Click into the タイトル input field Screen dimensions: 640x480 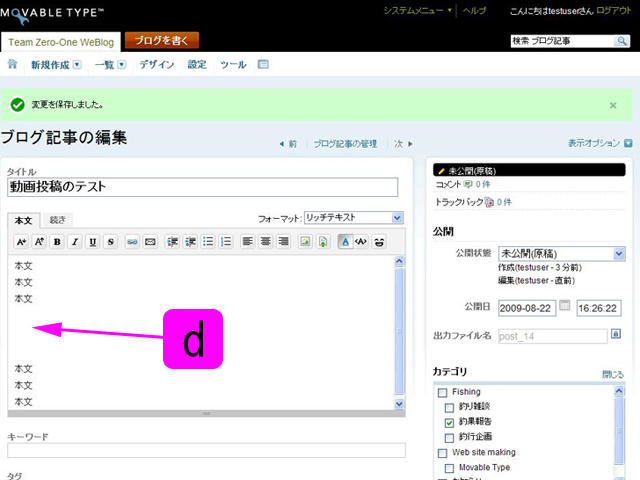pos(203,187)
